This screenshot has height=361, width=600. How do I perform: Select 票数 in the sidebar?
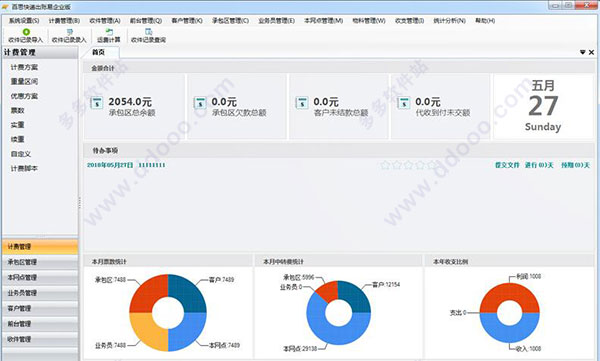pyautogui.click(x=18, y=110)
